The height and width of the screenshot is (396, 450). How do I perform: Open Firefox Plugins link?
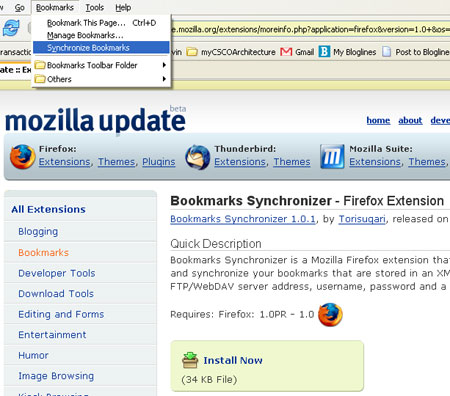[159, 162]
